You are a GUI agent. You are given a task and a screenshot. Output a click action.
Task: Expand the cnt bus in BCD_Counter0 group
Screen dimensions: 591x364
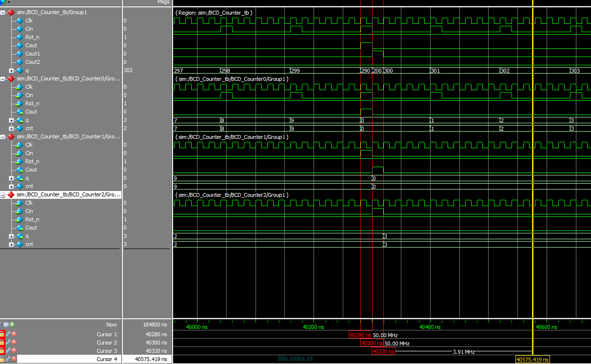11,129
